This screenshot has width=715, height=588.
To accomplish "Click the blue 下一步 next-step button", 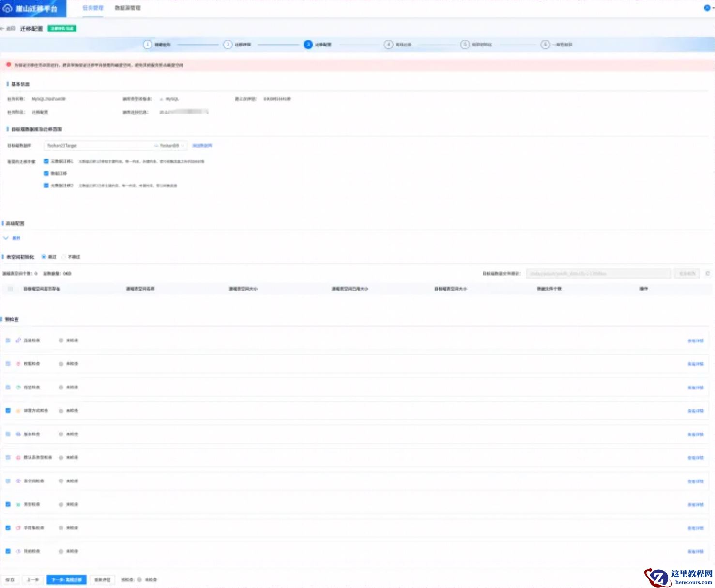I will [x=67, y=580].
